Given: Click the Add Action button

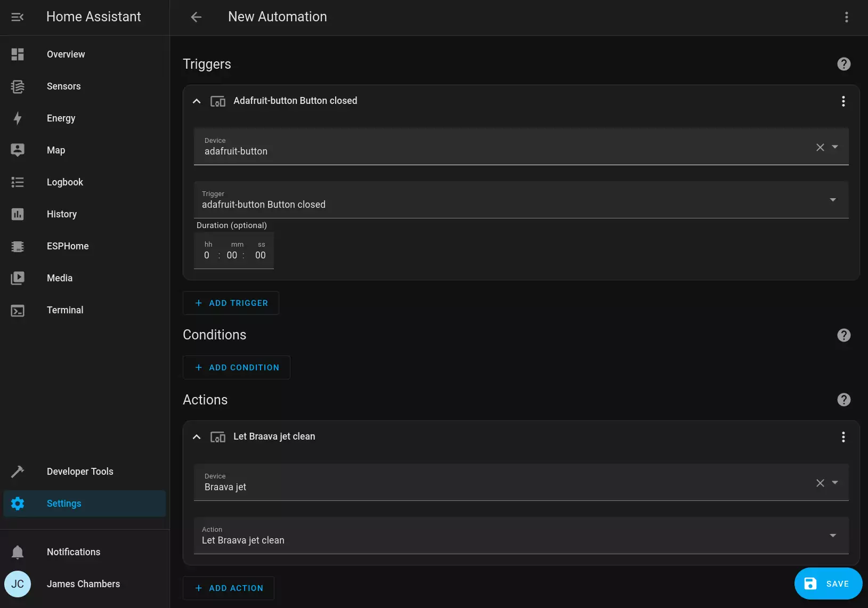Looking at the screenshot, I should [x=229, y=588].
